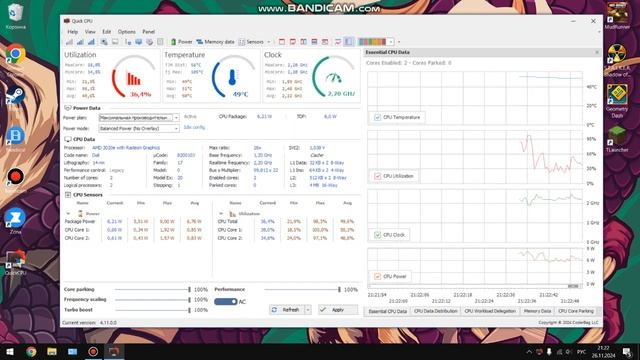Click the Apply button

[338, 310]
